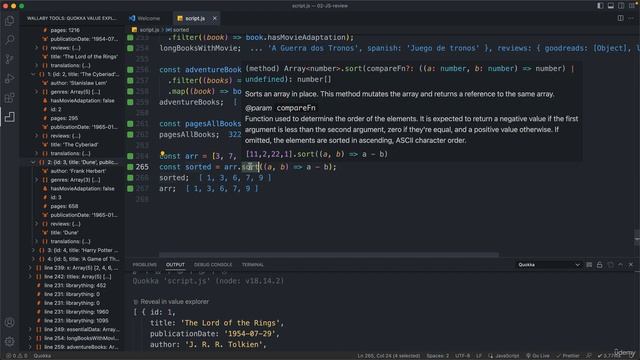
Task: Open editor more actions ellipsis
Action: [x=631, y=18]
